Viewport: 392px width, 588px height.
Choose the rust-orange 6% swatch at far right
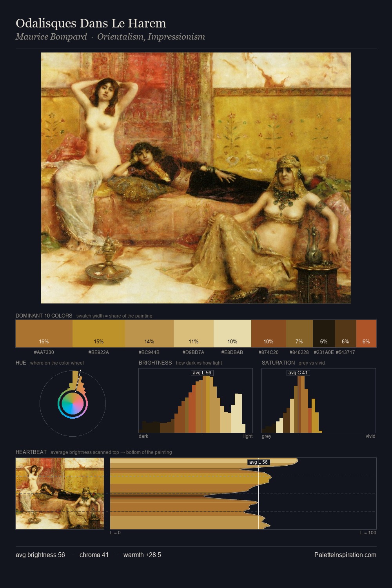pos(366,334)
